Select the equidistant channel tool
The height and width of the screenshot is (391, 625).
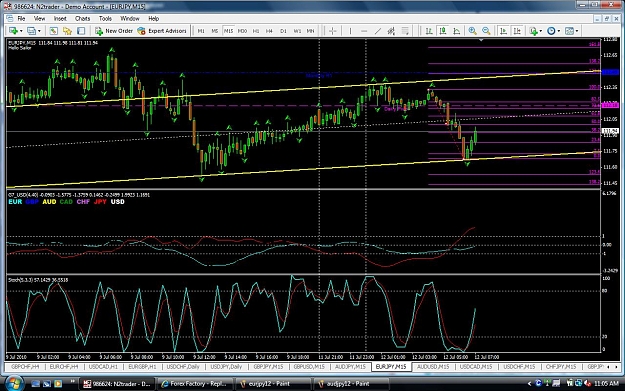point(391,31)
